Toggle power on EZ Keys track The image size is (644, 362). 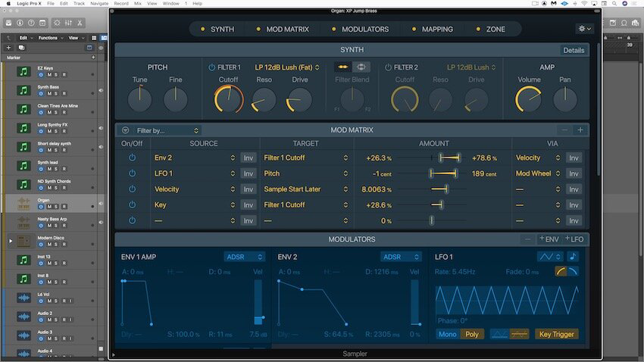coord(41,75)
